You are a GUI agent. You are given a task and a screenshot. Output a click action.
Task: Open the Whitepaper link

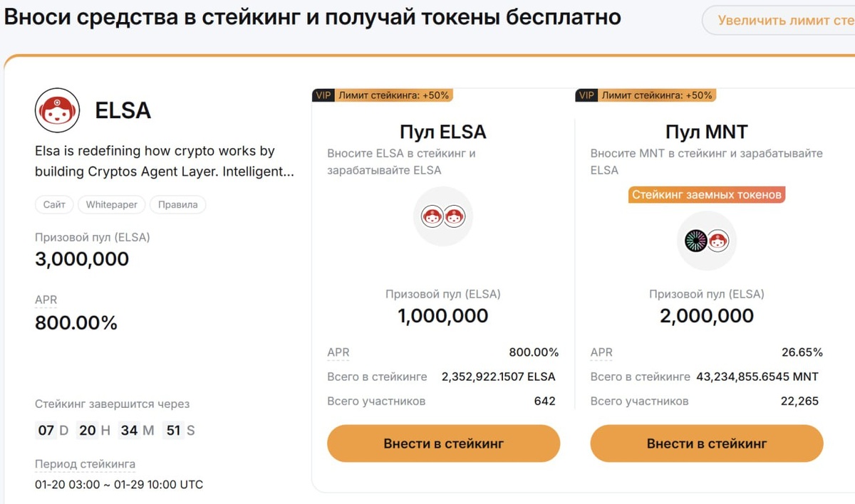pos(112,205)
